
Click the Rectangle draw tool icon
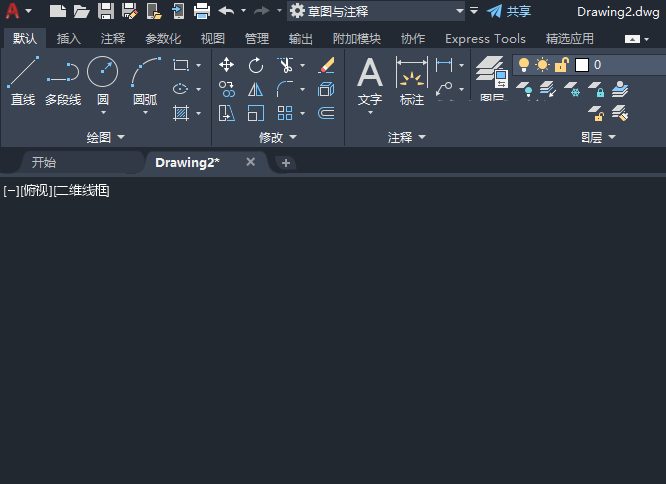coord(181,65)
